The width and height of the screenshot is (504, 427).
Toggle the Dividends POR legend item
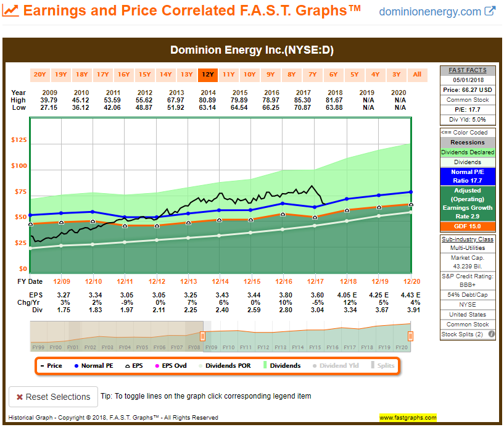225,365
